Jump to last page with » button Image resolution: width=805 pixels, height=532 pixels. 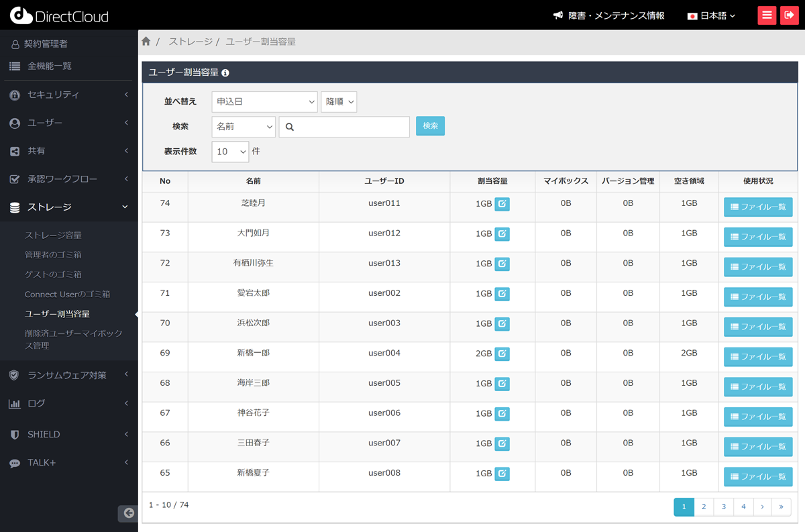click(x=782, y=507)
